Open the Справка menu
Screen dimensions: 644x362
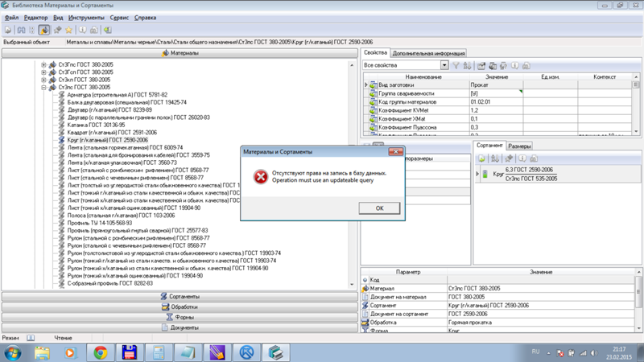point(145,18)
